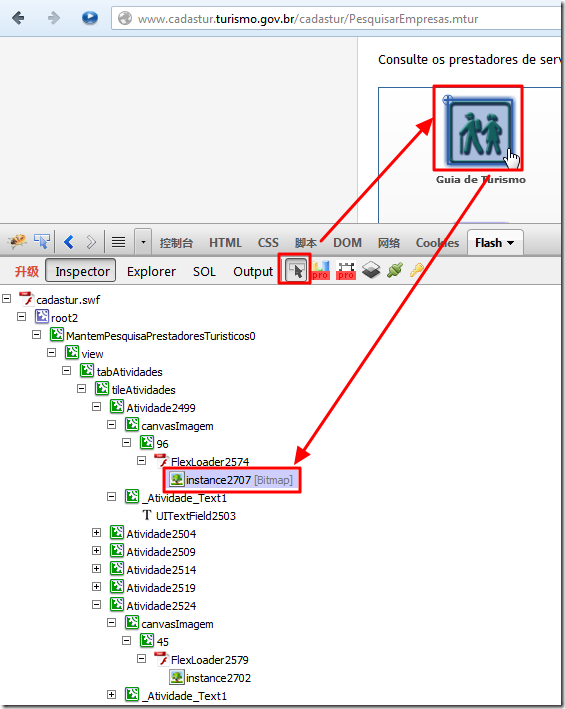Click the bounding box pro icon
Image resolution: width=565 pixels, height=709 pixels.
point(346,270)
